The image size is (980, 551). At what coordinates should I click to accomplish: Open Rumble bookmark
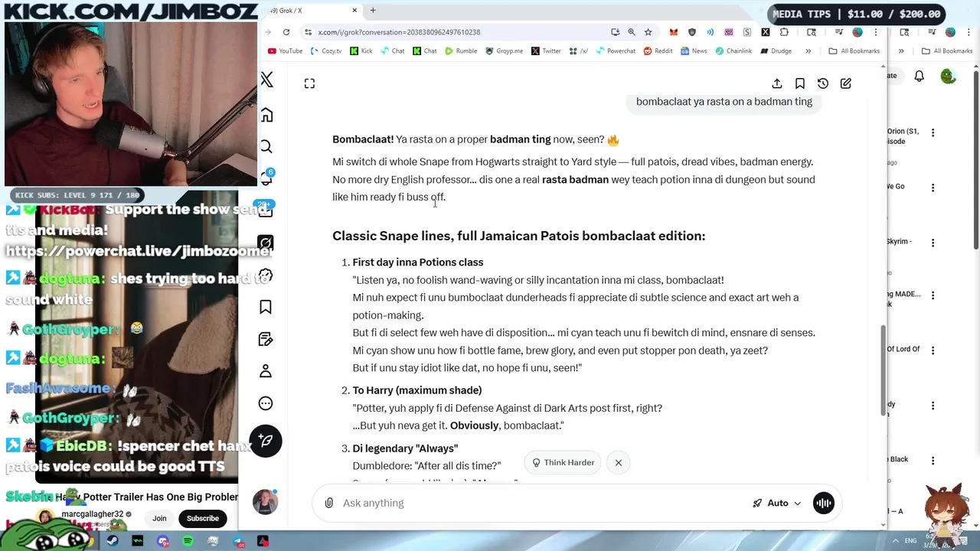[x=460, y=51]
